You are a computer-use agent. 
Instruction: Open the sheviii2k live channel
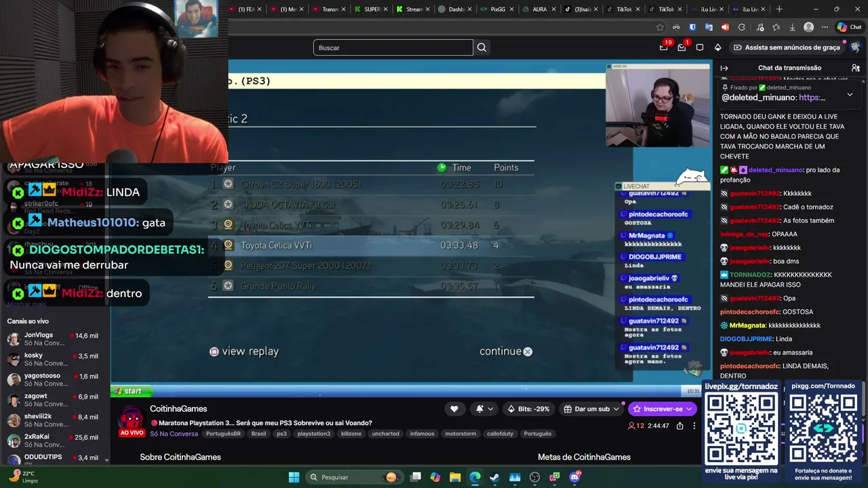pos(55,420)
